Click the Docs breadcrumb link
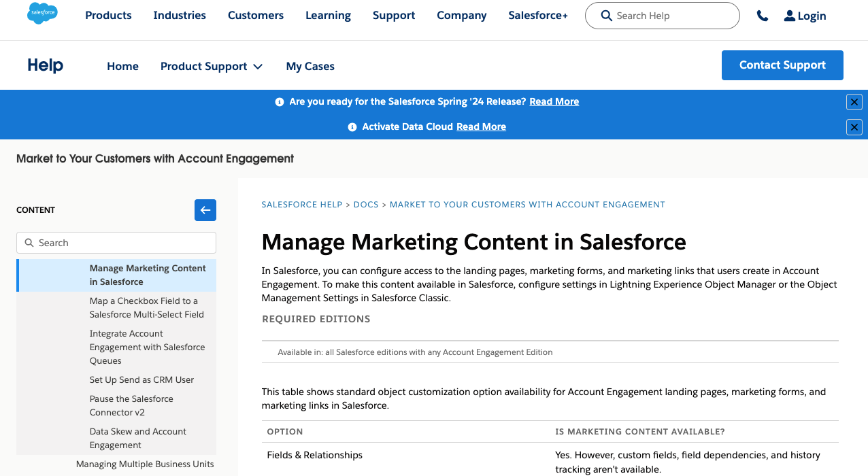 366,205
